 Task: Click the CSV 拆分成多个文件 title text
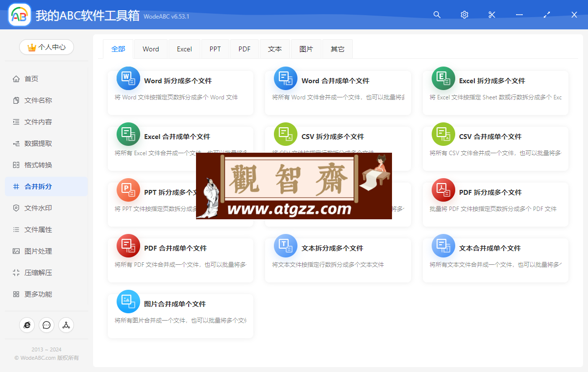click(x=333, y=137)
